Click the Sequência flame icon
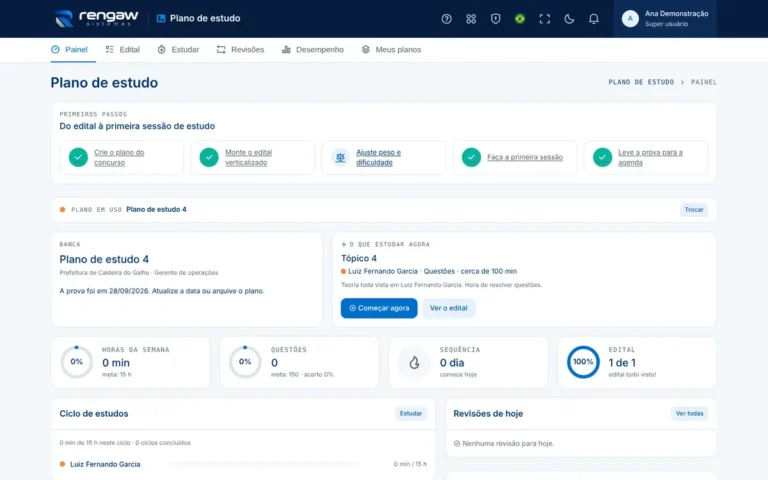This screenshot has height=480, width=768. [414, 362]
